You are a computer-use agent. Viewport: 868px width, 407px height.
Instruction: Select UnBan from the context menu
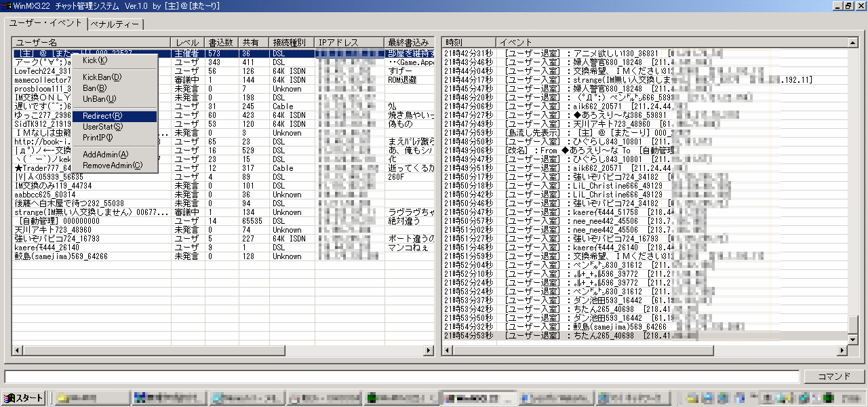98,99
